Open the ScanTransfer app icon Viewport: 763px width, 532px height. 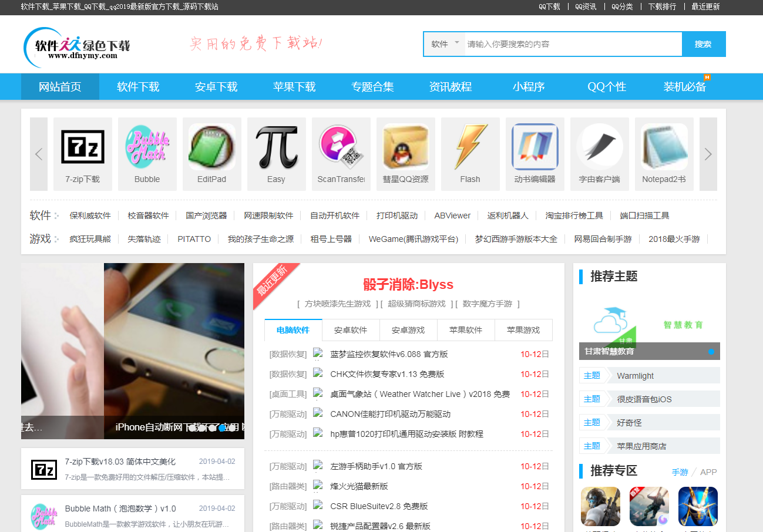tap(341, 147)
